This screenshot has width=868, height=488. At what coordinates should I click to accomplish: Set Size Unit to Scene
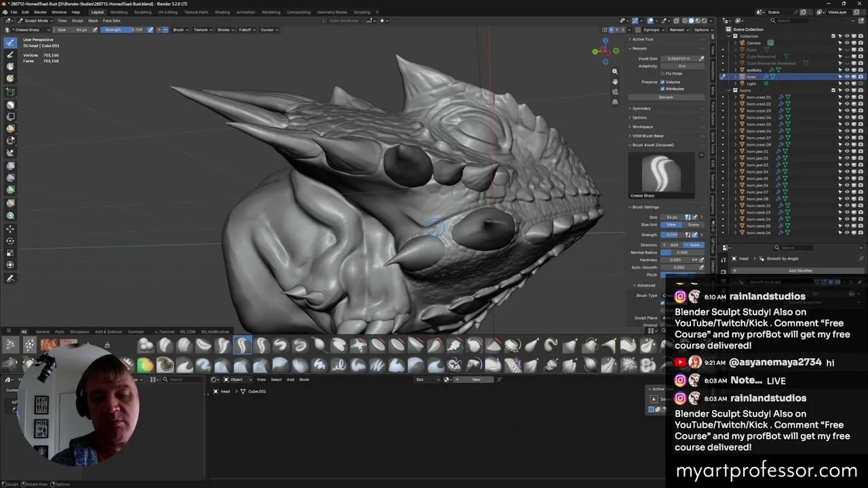tap(693, 224)
